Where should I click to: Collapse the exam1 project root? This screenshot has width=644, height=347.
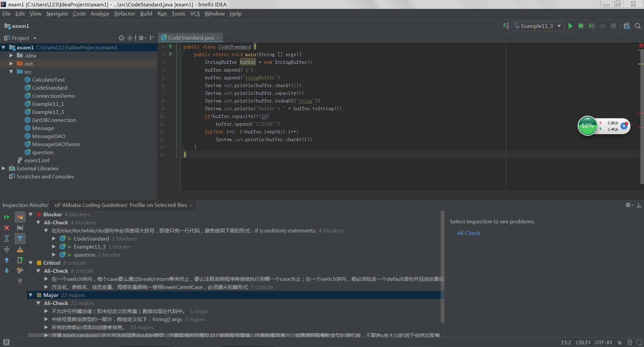point(4,47)
